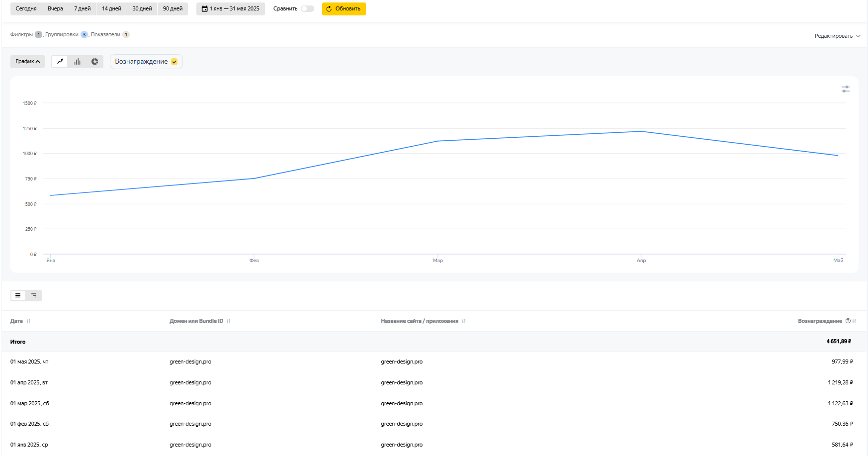This screenshot has height=456, width=868.
Task: Switch to the bar chart view
Action: (78, 62)
